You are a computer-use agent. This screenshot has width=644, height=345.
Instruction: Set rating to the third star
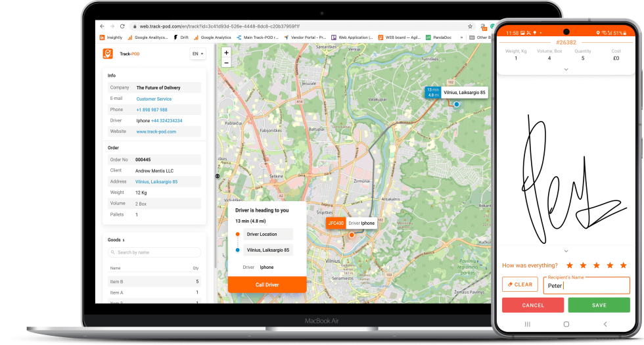click(597, 265)
